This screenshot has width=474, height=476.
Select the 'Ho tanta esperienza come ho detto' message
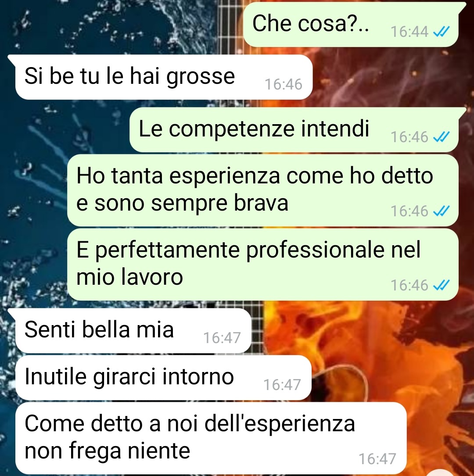click(x=262, y=190)
